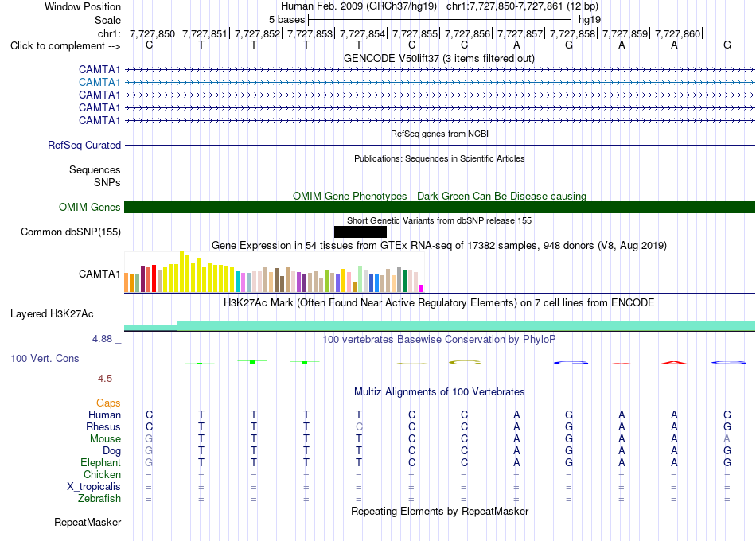Click Multiz Alignments of 100 Vertebrates title

[439, 391]
